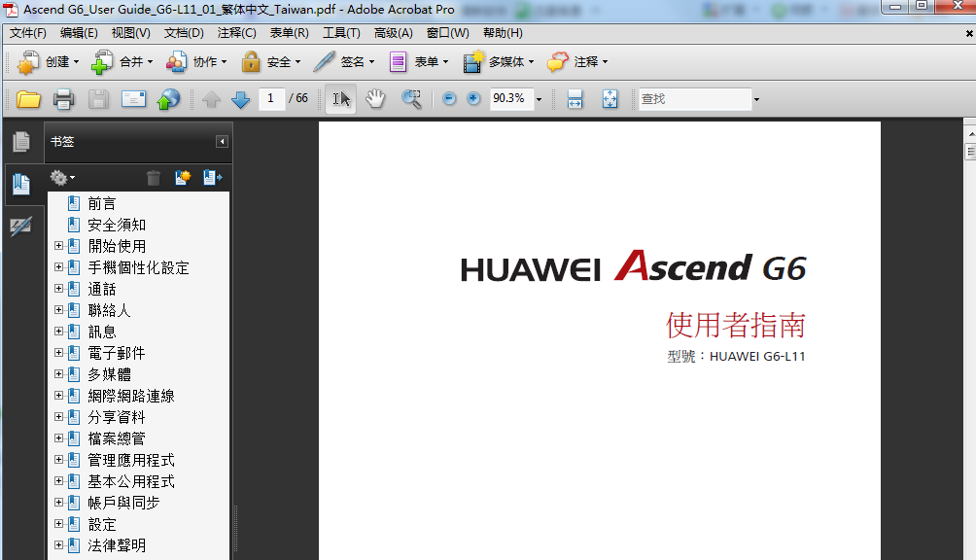Choose the Hand pan tool
The width and height of the screenshot is (976, 560).
(x=375, y=99)
